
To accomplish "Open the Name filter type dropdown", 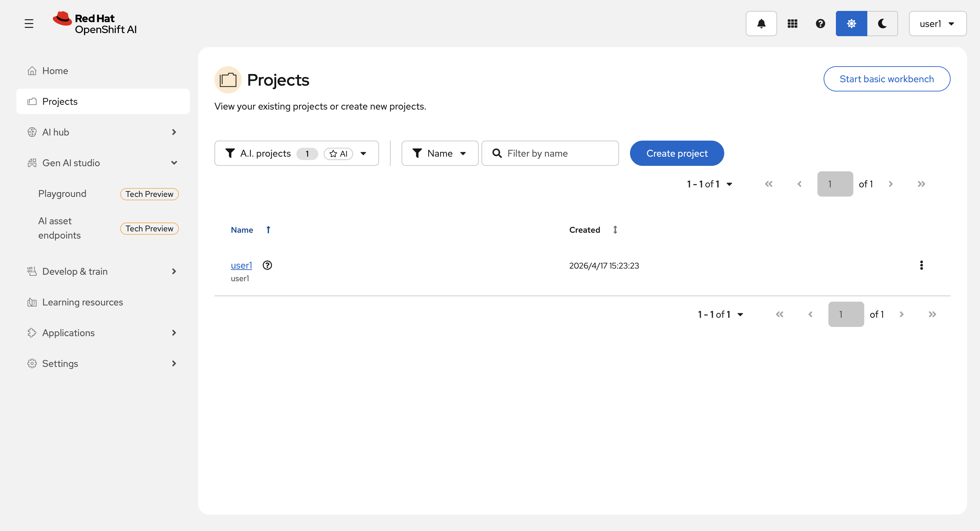I will click(439, 153).
